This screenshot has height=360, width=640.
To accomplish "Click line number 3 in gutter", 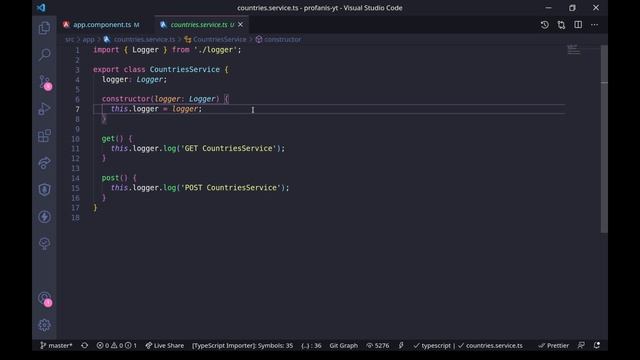I will pos(77,70).
